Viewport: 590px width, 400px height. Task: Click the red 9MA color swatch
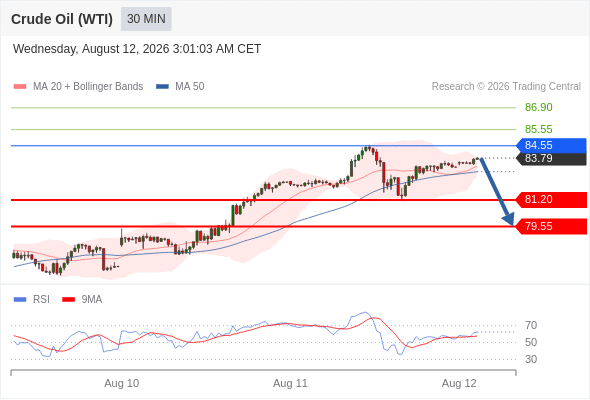point(68,300)
